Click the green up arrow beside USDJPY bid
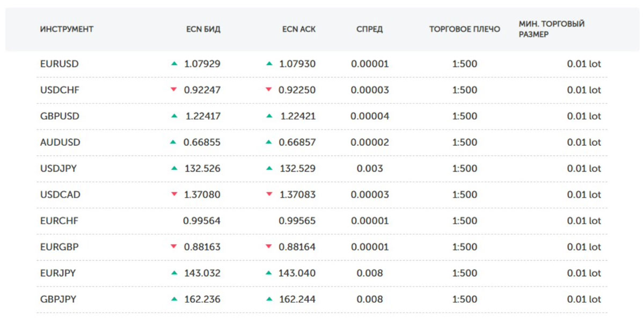Image resolution: width=644 pixels, height=321 pixels. [174, 168]
